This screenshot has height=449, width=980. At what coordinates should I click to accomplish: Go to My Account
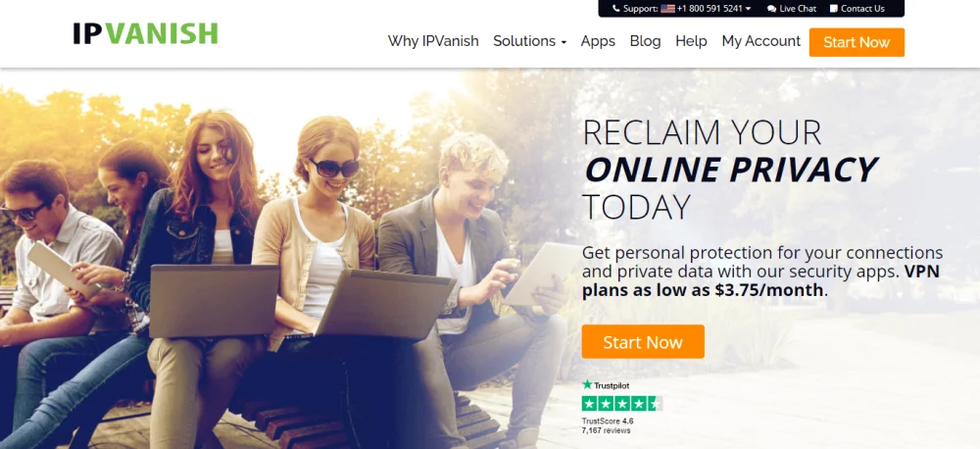click(x=761, y=41)
